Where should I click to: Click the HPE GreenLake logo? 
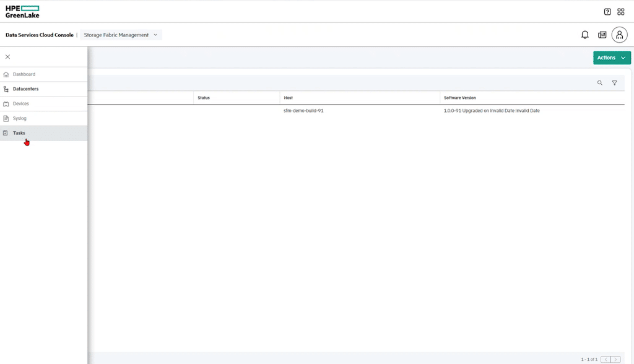coord(22,12)
